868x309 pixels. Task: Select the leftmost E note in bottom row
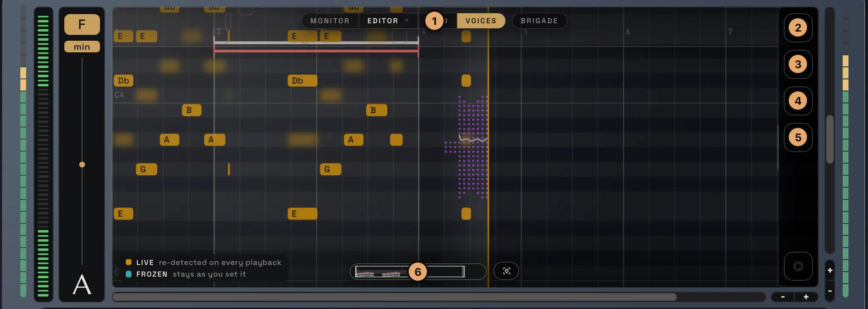tap(124, 213)
